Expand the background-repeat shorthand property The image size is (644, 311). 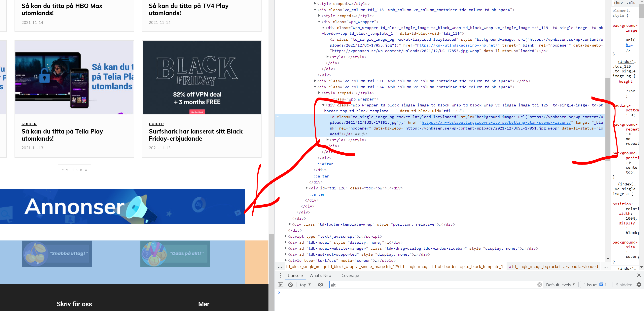click(x=630, y=134)
